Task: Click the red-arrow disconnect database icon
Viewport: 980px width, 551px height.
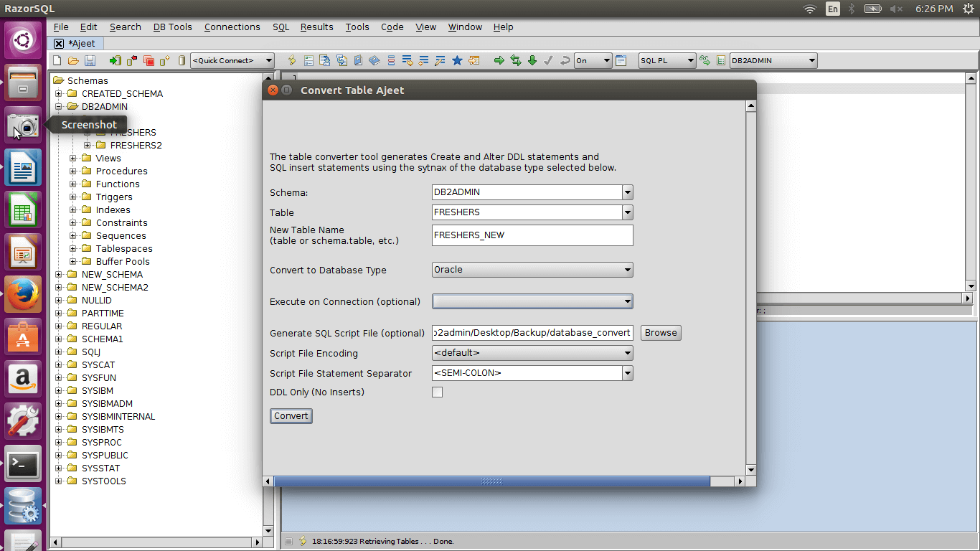Action: (x=132, y=61)
